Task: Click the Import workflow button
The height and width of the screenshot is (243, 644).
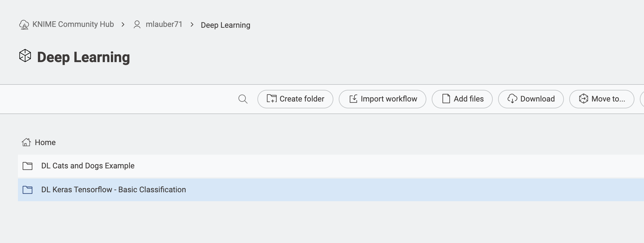Action: coord(382,99)
